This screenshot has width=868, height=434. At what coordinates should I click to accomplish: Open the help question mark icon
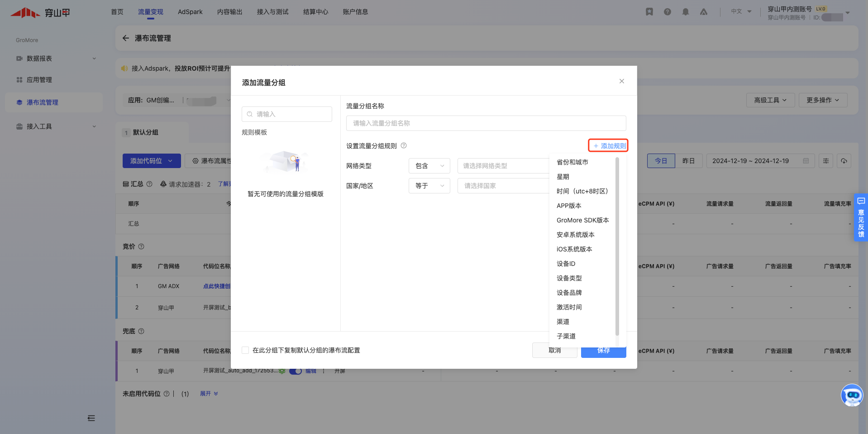pyautogui.click(x=668, y=12)
